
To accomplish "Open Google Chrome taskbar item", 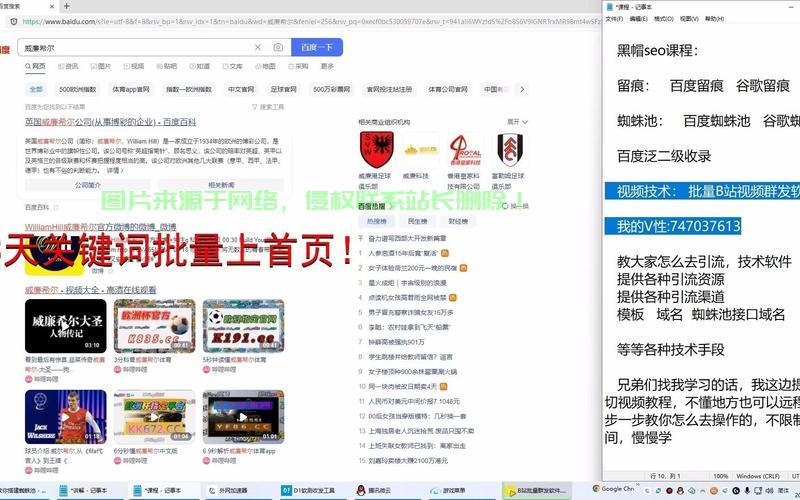I will point(614,489).
